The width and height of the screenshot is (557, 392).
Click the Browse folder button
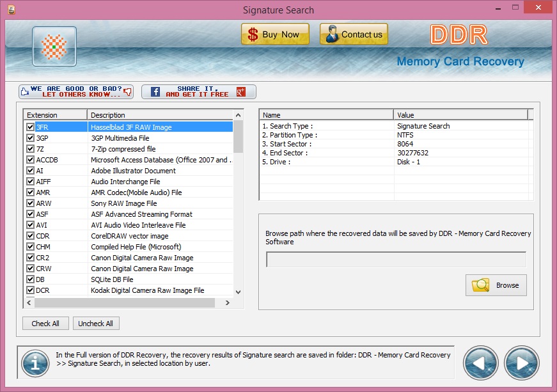click(496, 285)
